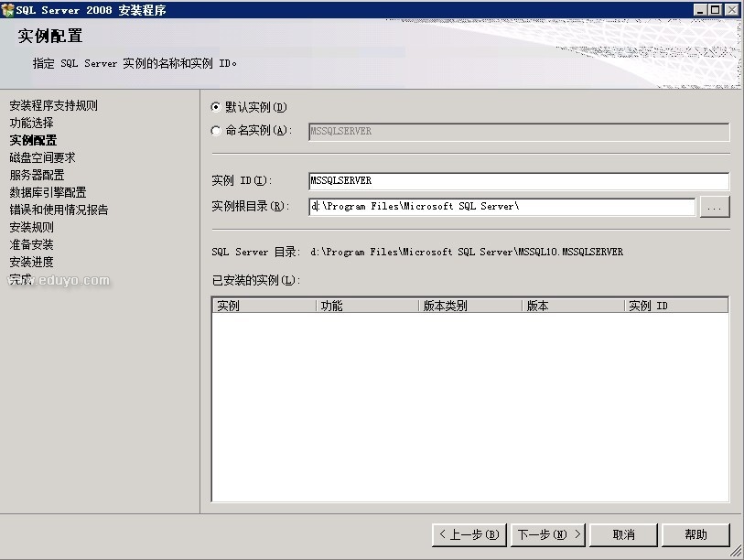
Task: Select 功能选择 step in left sidebar
Action: 32,123
